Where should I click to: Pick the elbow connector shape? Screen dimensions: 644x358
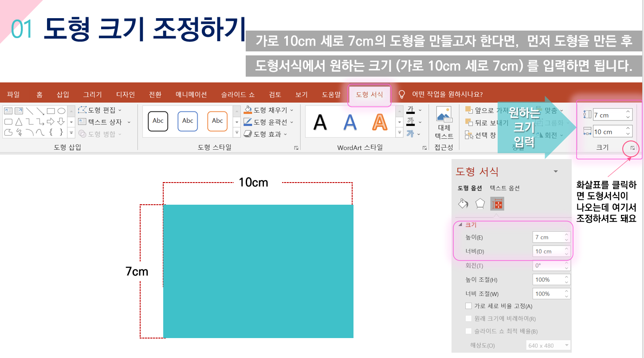[x=29, y=121]
